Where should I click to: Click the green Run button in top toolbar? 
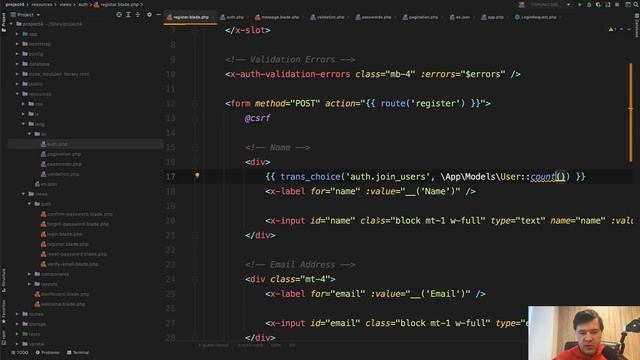pyautogui.click(x=580, y=4)
